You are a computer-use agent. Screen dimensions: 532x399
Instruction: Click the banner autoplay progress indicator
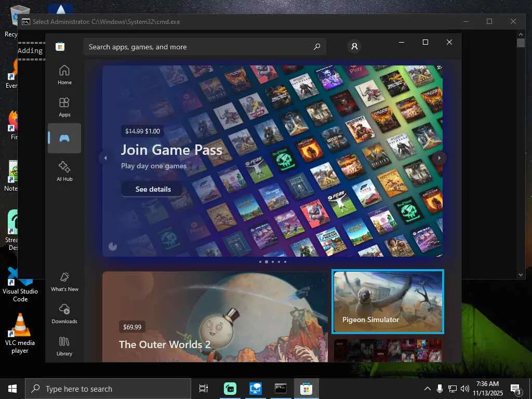(113, 246)
